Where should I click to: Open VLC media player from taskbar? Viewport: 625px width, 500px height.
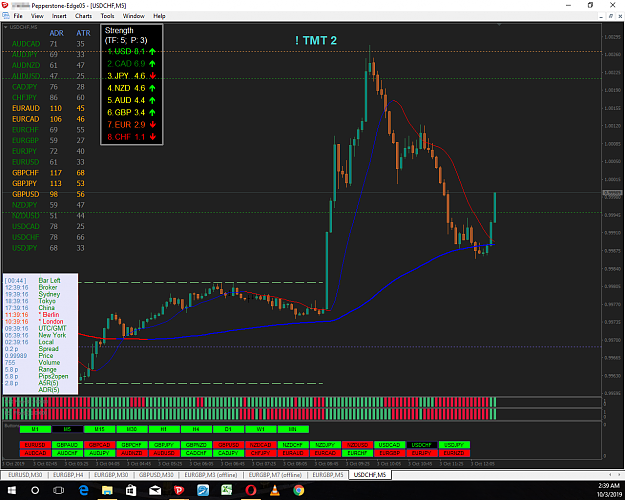pos(275,490)
